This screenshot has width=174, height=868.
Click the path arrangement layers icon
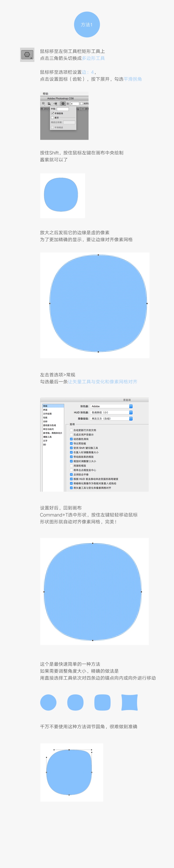(55, 104)
